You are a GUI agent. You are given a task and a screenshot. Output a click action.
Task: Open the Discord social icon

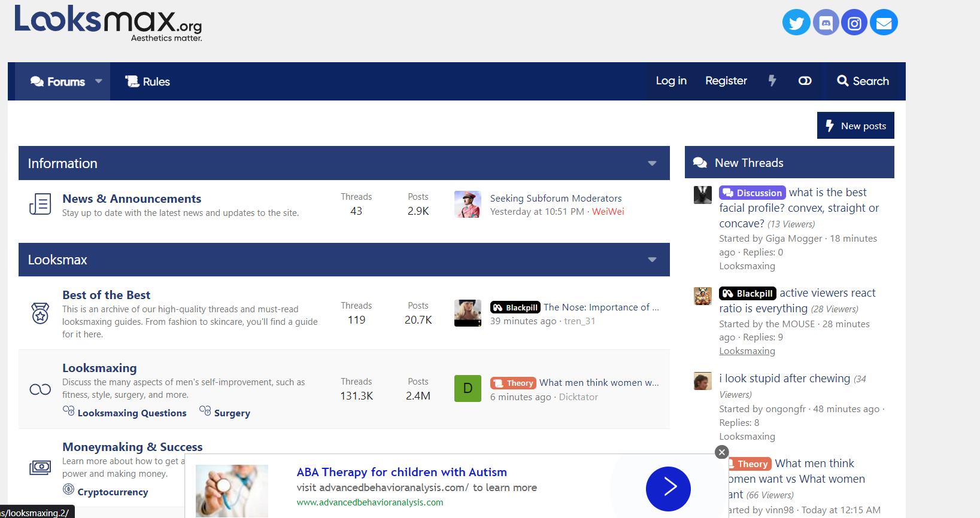pyautogui.click(x=826, y=23)
